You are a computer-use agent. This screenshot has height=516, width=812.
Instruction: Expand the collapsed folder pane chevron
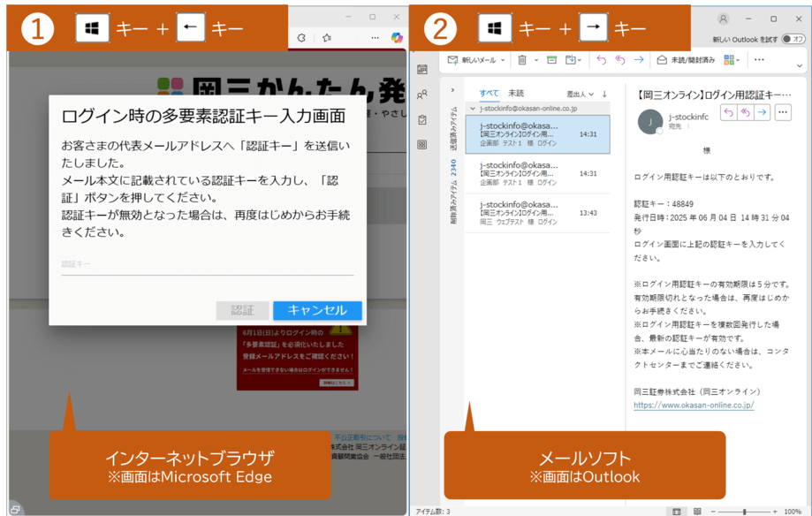coord(452,90)
